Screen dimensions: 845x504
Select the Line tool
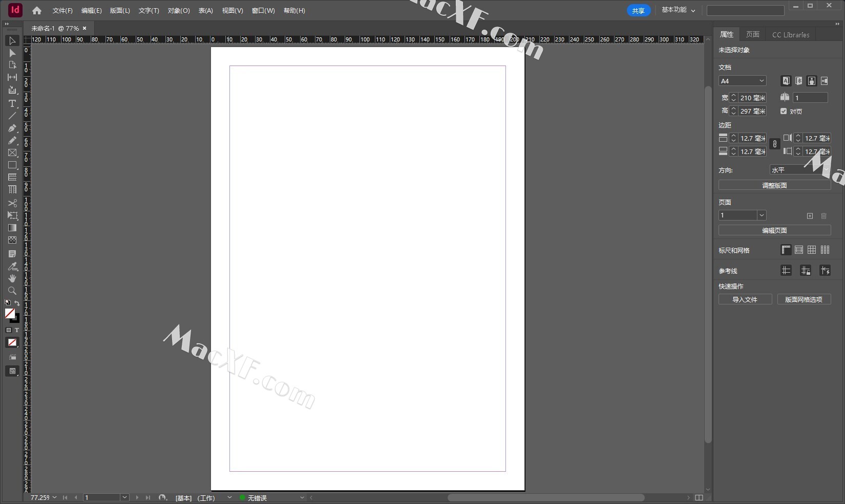12,116
